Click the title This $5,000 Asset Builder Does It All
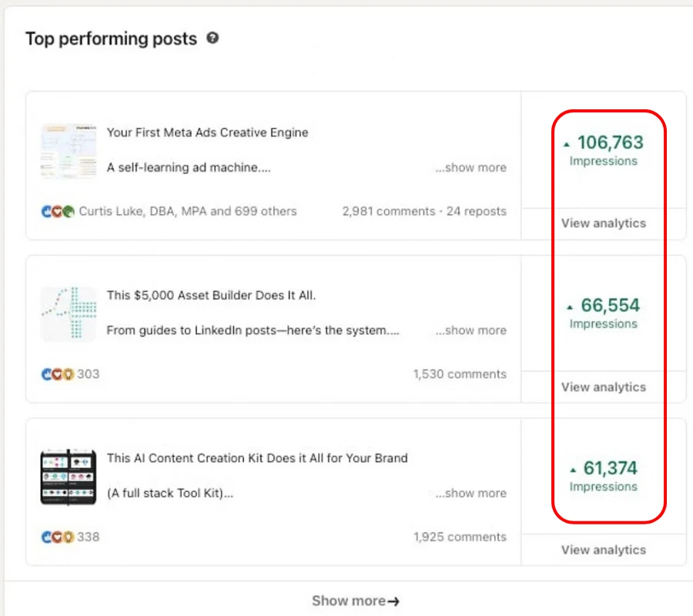 (211, 295)
